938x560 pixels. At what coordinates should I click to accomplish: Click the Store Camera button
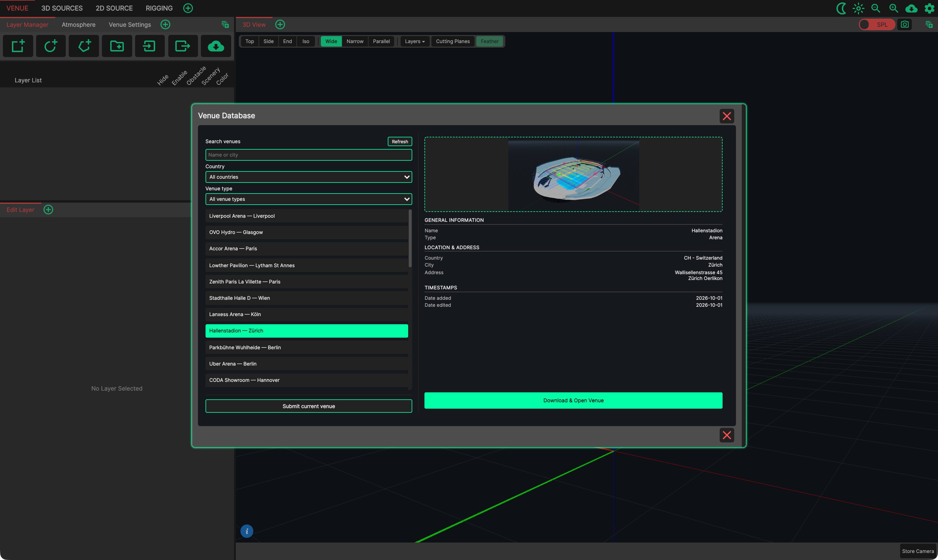[x=918, y=551]
